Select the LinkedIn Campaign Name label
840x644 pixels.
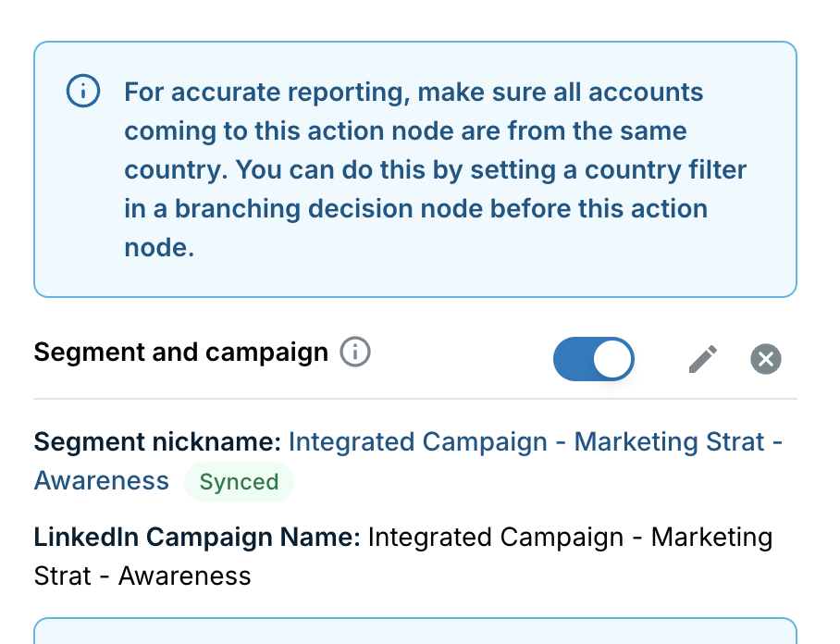click(x=197, y=537)
